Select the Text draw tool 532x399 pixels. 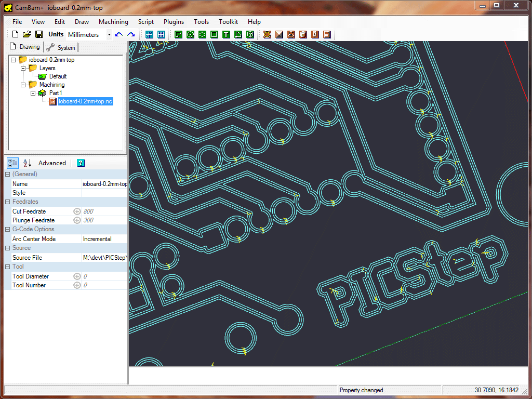pyautogui.click(x=226, y=34)
